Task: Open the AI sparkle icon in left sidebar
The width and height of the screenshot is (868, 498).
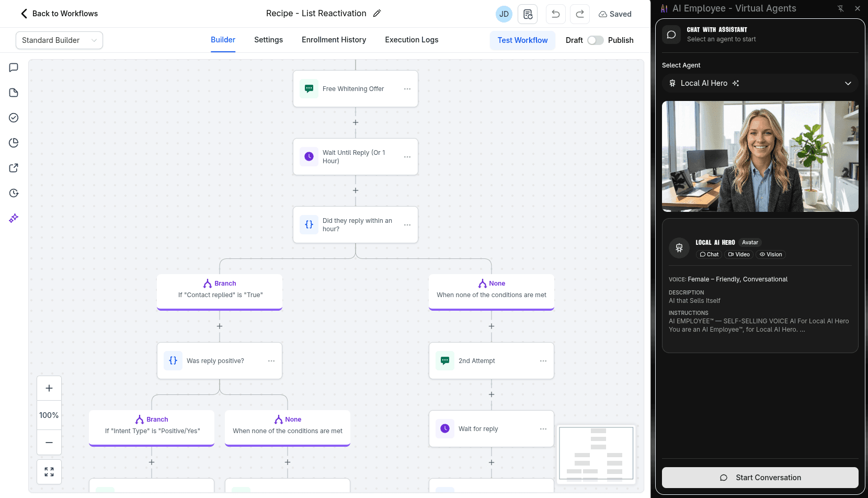Action: (x=14, y=218)
